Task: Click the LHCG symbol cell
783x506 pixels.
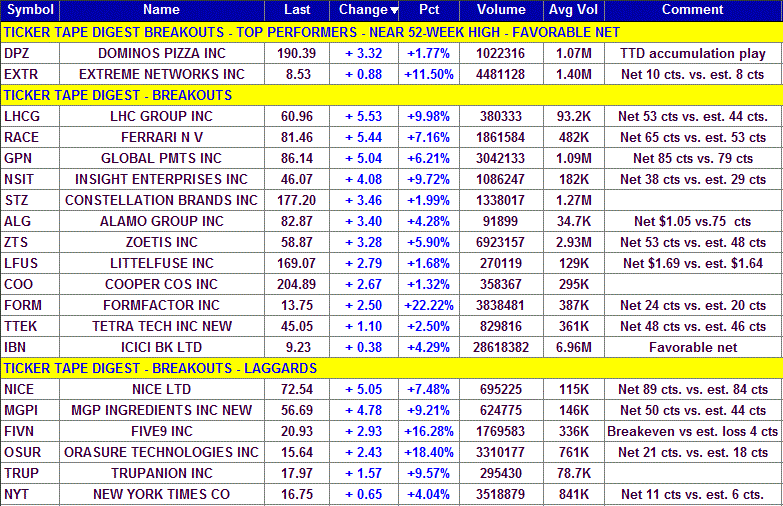Action: click(x=30, y=116)
